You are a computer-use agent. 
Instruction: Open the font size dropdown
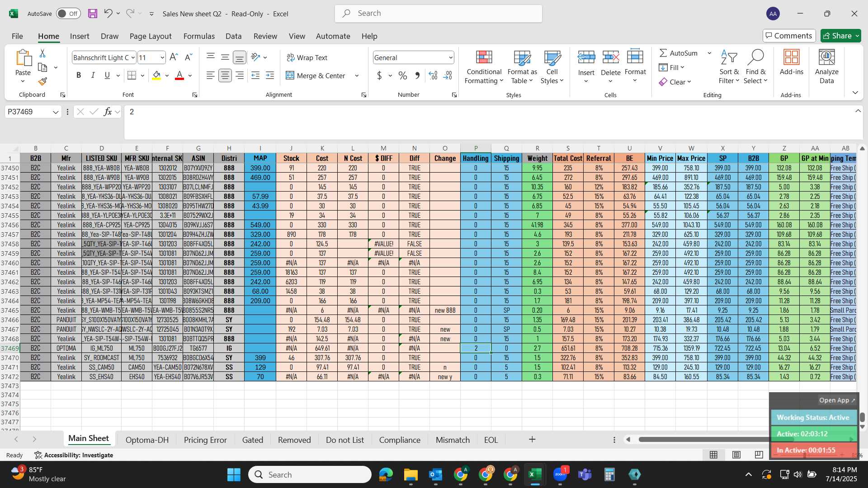(162, 57)
